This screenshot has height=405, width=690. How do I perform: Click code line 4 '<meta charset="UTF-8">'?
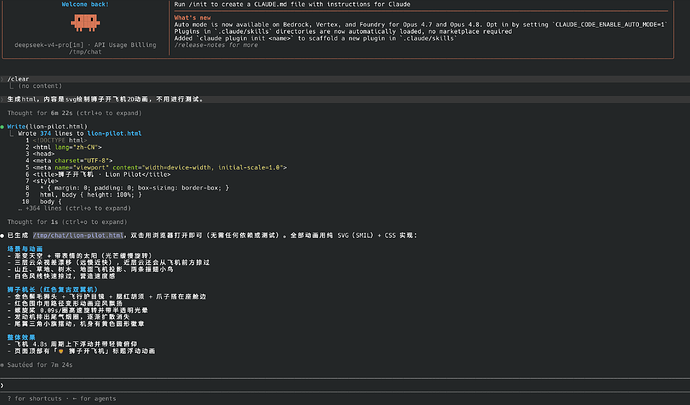(73, 161)
